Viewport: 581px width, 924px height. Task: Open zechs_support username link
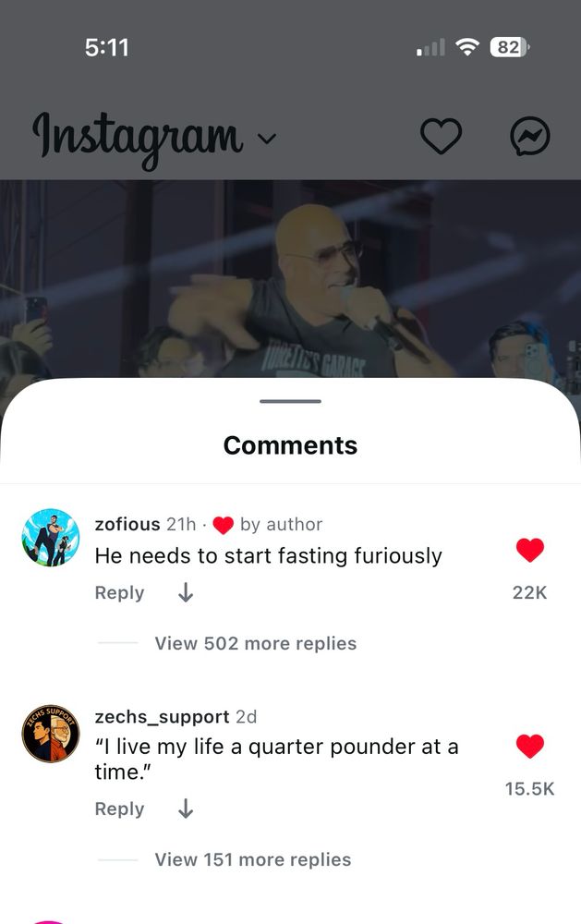(x=162, y=717)
